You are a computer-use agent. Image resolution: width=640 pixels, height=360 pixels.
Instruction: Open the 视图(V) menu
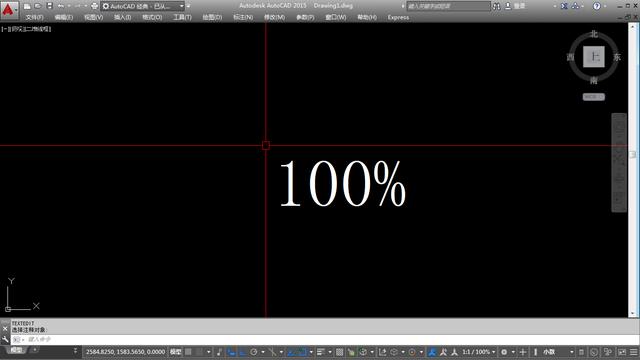point(93,18)
